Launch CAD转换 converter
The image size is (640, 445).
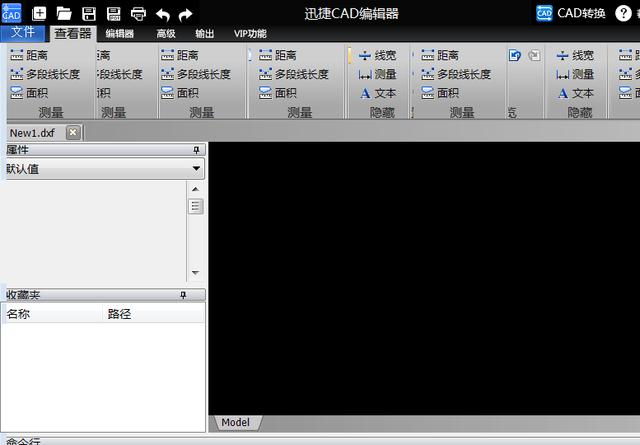(x=570, y=13)
